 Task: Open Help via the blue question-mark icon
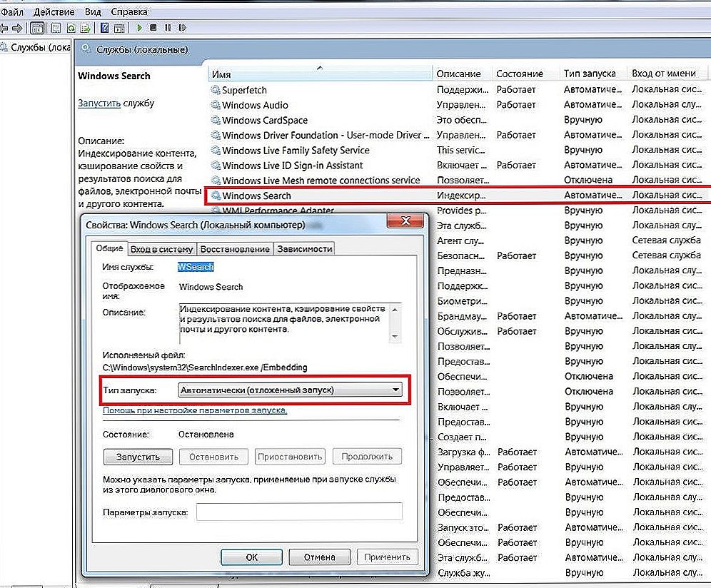coord(105,28)
